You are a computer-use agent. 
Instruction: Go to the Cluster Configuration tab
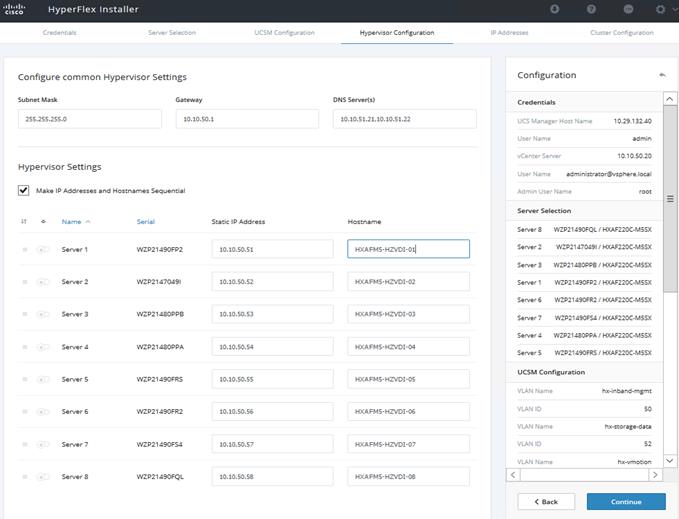(622, 32)
